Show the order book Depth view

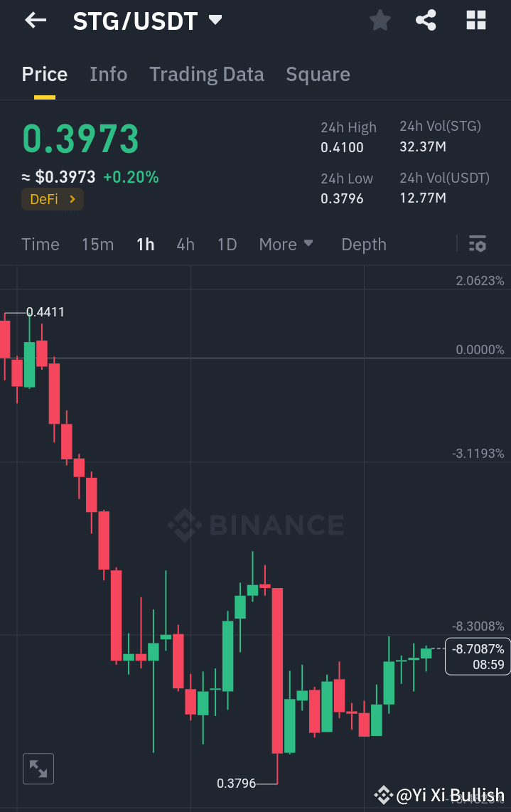363,244
